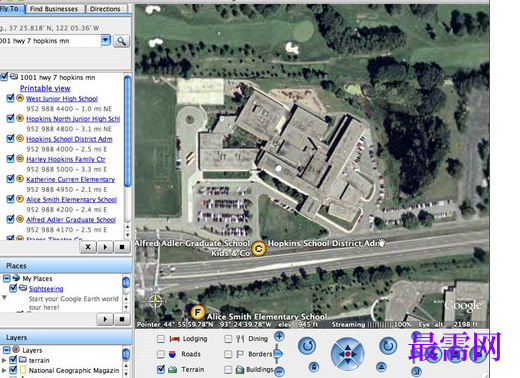This screenshot has width=520, height=378.
Task: Stop the Places tour
Action: [x=122, y=319]
